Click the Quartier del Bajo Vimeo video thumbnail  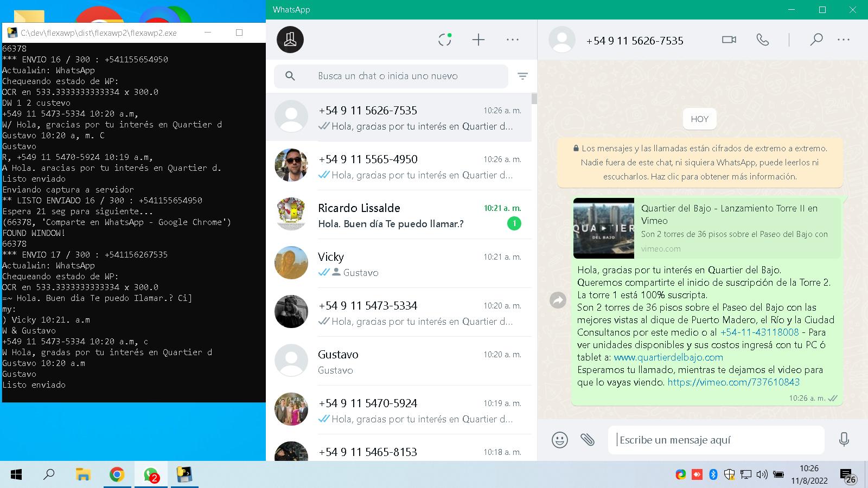click(x=604, y=228)
